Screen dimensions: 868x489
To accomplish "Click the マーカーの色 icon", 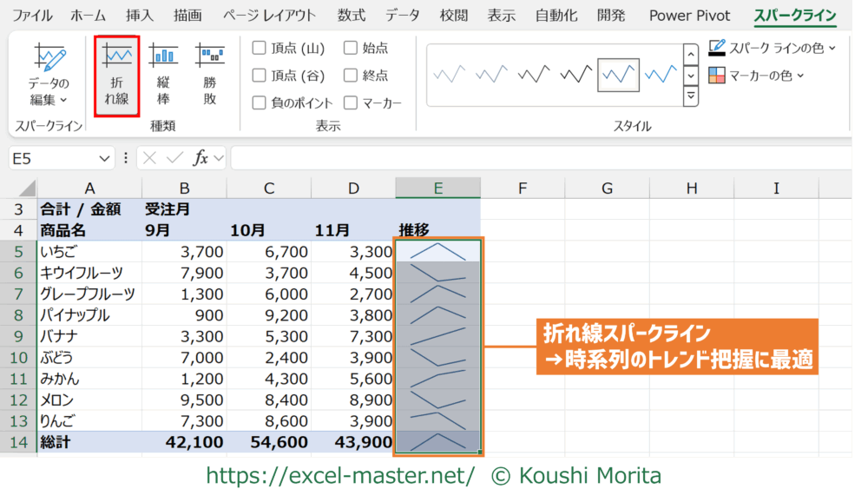I will pyautogui.click(x=717, y=76).
